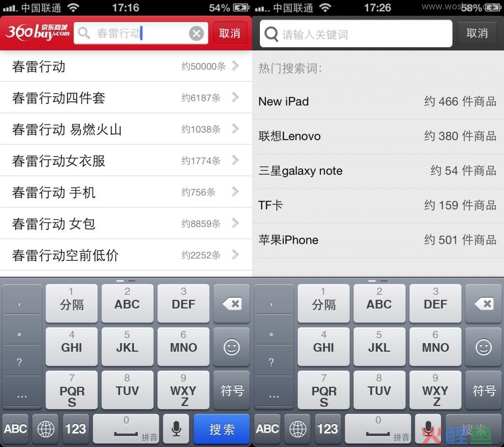This screenshot has height=447, width=504.
Task: Tap signal bars in left status bar
Action: (x=9, y=8)
